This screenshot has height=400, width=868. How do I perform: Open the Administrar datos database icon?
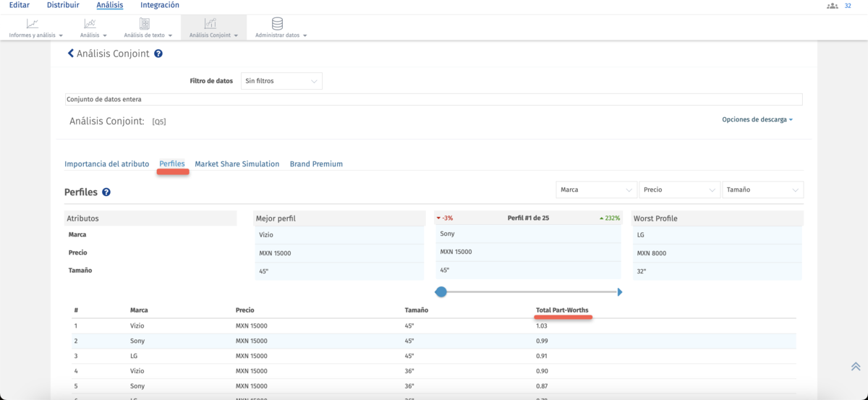277,24
